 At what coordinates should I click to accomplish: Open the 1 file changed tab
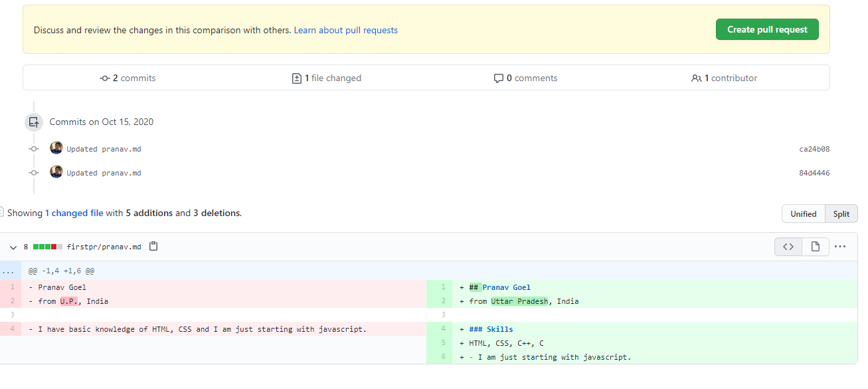pos(327,78)
